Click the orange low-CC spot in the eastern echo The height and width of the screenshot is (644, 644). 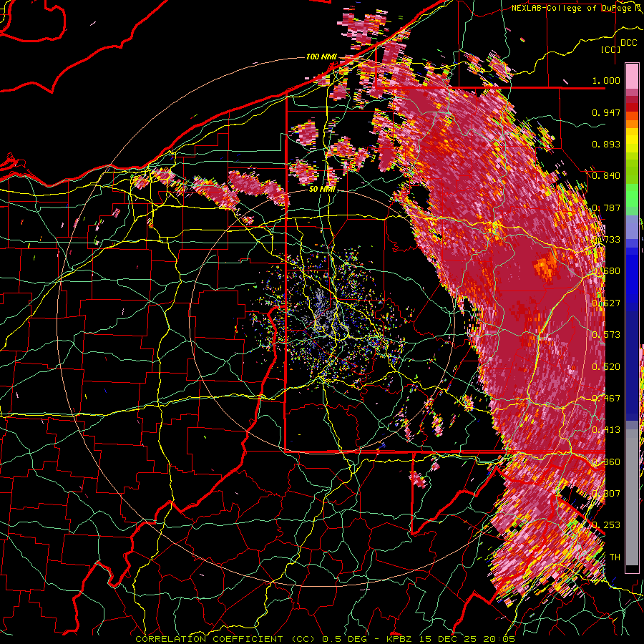pyautogui.click(x=545, y=266)
